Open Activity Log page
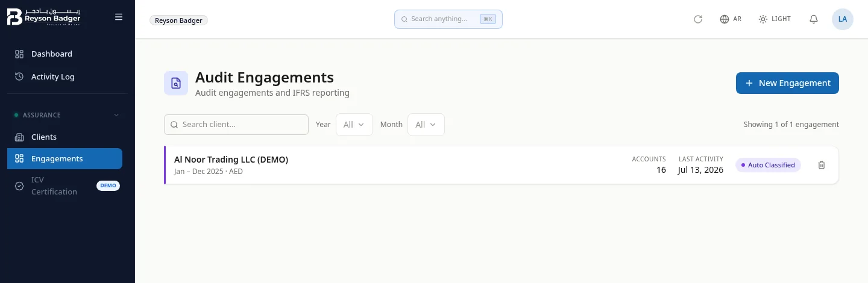The width and height of the screenshot is (868, 283). click(64, 76)
